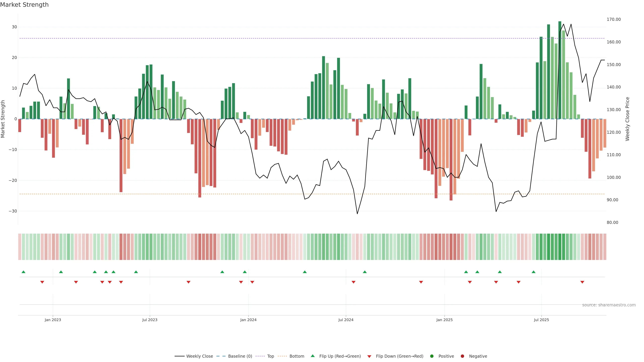Click the green Flip Up triangle legend icon
The image size is (644, 362).
[x=312, y=356]
